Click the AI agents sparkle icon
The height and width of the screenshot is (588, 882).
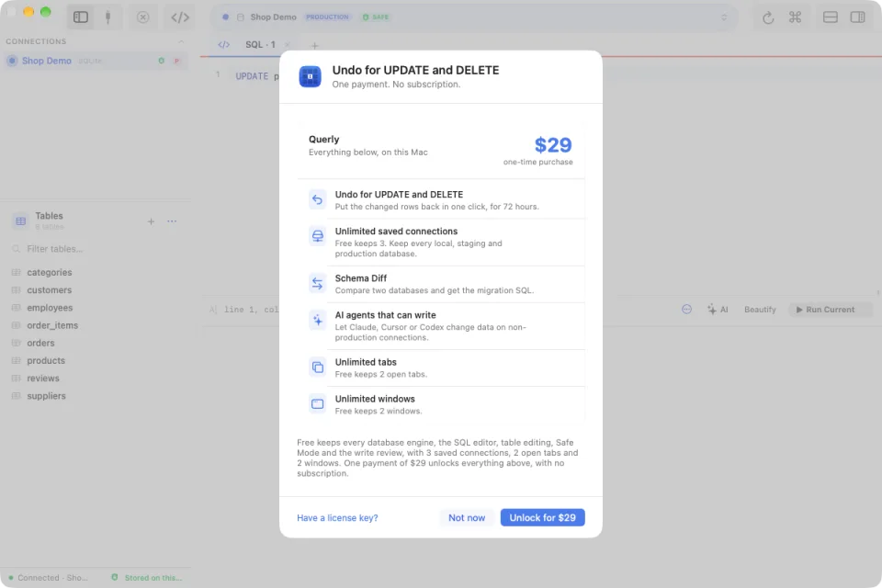[x=317, y=320]
